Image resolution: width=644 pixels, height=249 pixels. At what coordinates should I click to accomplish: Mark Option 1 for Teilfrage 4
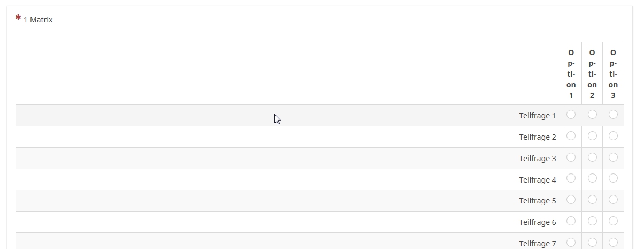571,178
